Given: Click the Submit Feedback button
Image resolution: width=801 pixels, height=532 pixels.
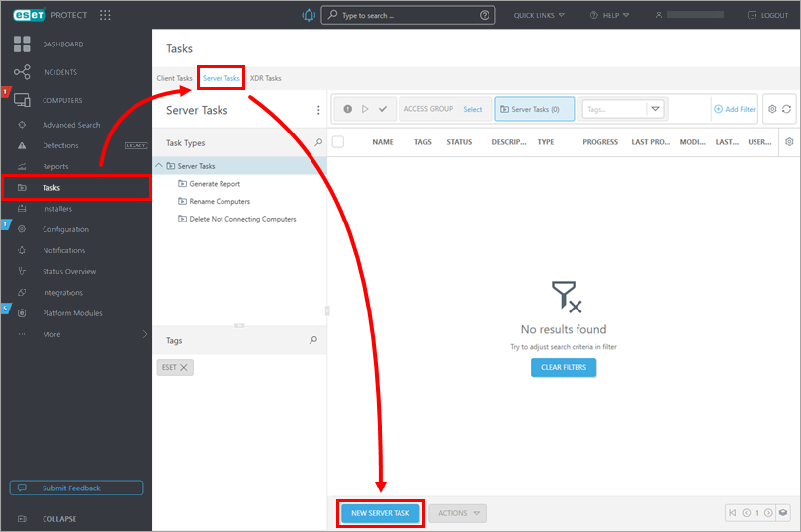Looking at the screenshot, I should (x=76, y=488).
